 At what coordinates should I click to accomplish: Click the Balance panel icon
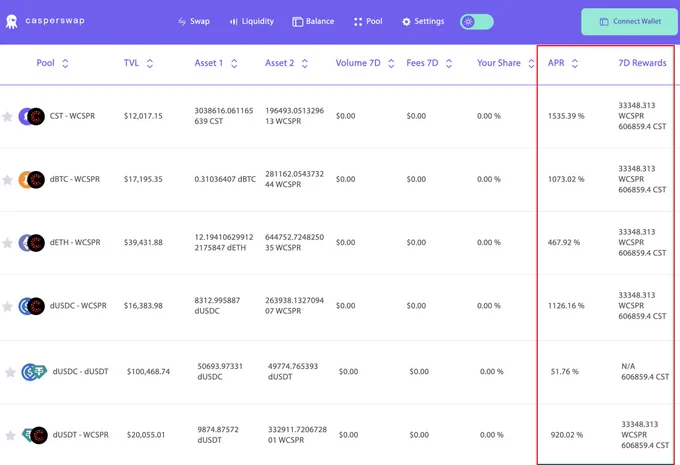(298, 22)
